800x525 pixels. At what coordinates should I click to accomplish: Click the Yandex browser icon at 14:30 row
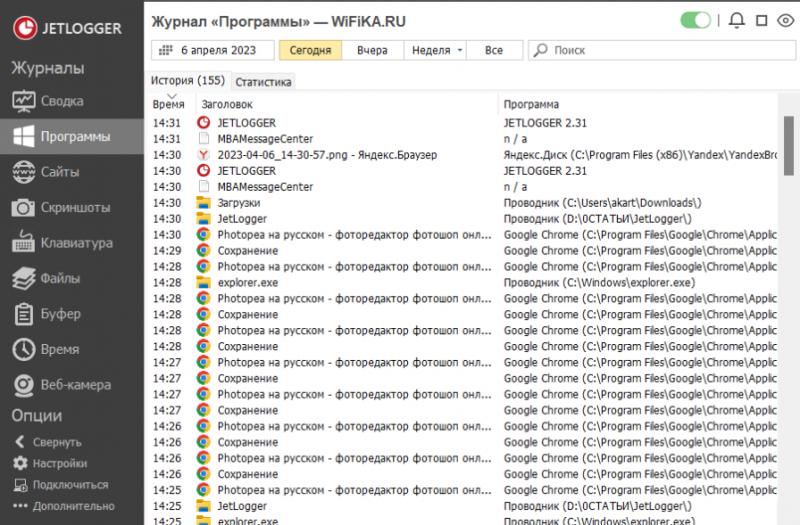pyautogui.click(x=204, y=155)
